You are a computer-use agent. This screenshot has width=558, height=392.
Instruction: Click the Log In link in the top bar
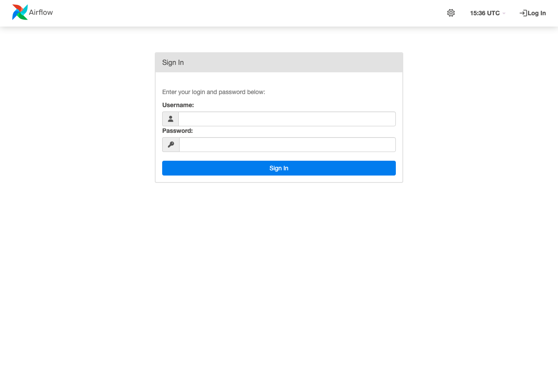[x=536, y=13]
